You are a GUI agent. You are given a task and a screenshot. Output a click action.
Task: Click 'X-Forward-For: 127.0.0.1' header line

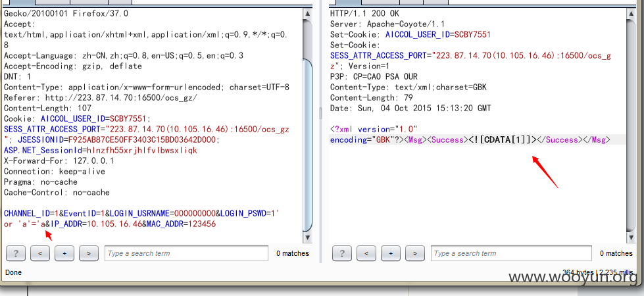[x=59, y=161]
